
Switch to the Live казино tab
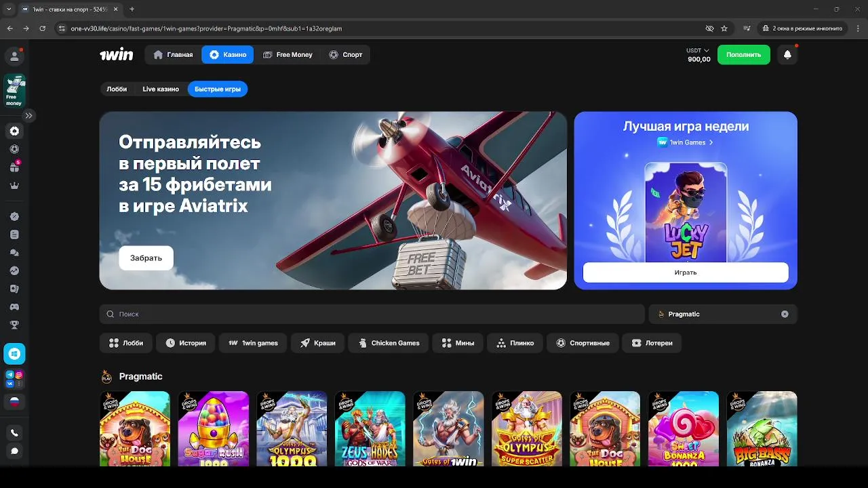pos(161,89)
